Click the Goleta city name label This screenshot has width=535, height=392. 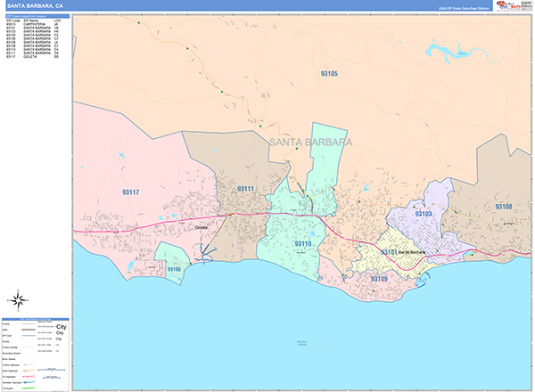coord(201,227)
